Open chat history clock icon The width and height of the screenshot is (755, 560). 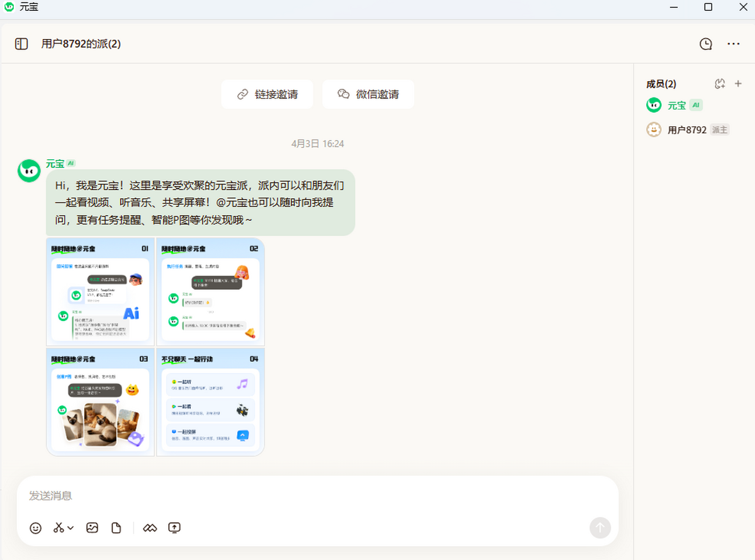[706, 44]
